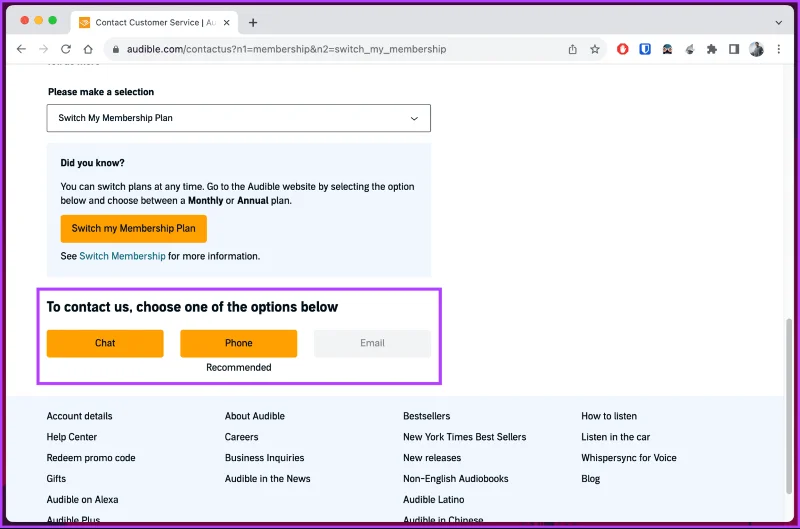Open the Switch My Membership Plan dropdown

[x=239, y=118]
